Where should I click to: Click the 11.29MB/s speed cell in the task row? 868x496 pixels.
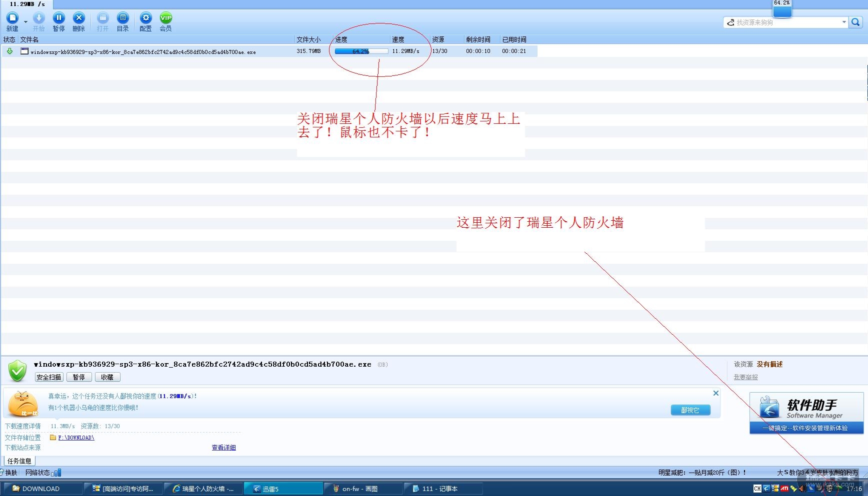point(405,51)
